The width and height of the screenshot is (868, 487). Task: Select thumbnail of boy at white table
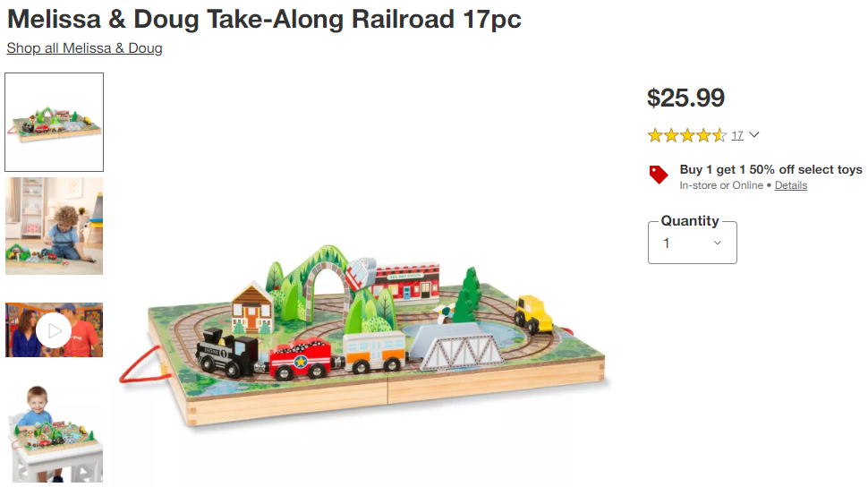[x=55, y=433]
